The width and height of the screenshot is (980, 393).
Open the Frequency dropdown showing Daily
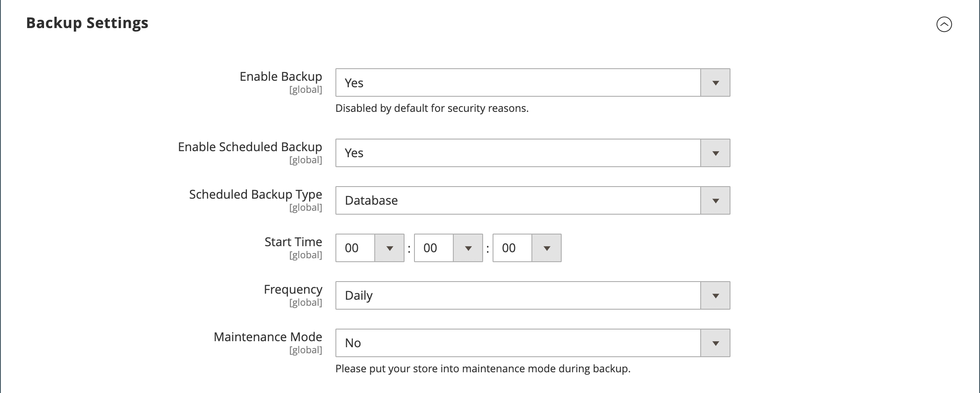pyautogui.click(x=532, y=295)
